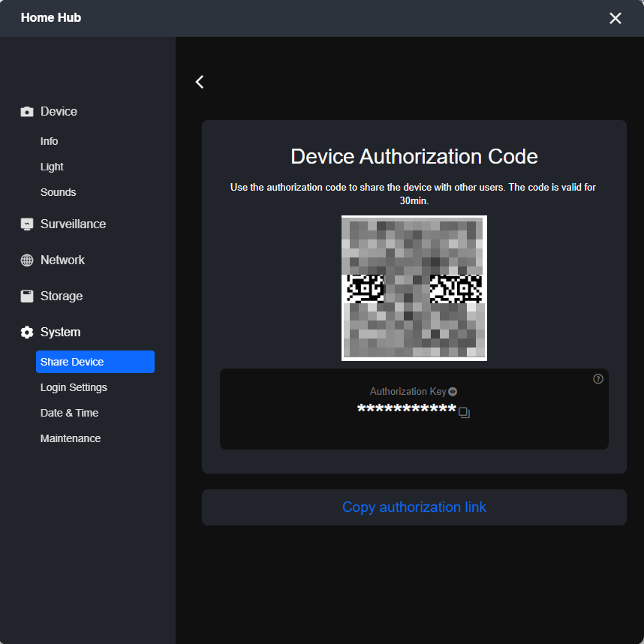Image resolution: width=644 pixels, height=644 pixels.
Task: Expand the Network section
Action: (62, 260)
